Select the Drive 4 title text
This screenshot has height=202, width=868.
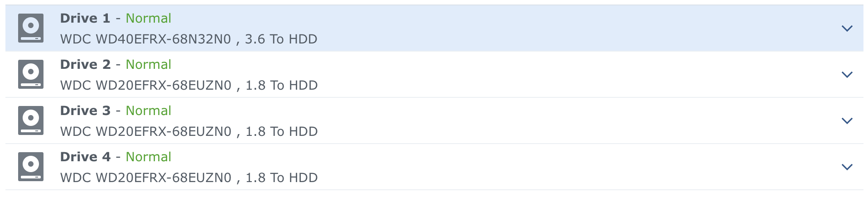[85, 157]
